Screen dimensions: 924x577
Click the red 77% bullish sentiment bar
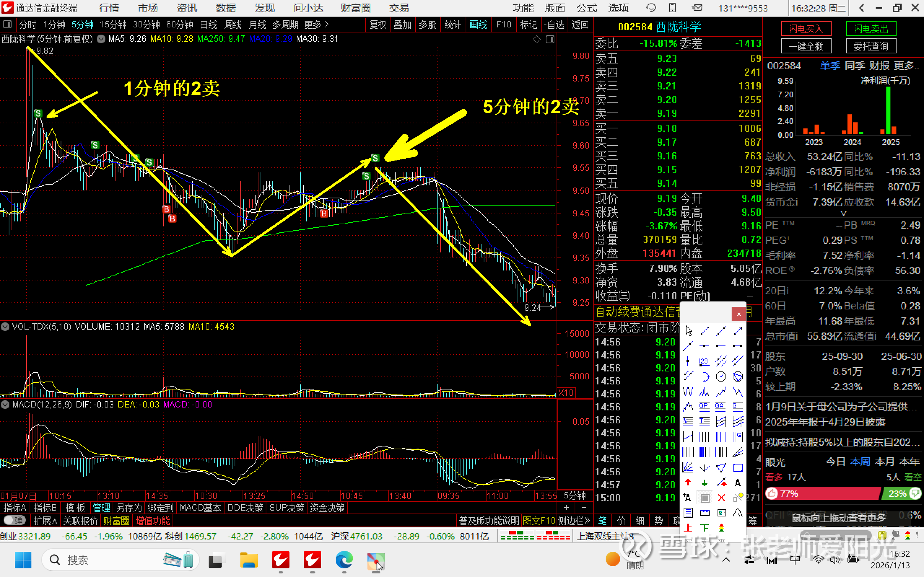[x=823, y=494]
